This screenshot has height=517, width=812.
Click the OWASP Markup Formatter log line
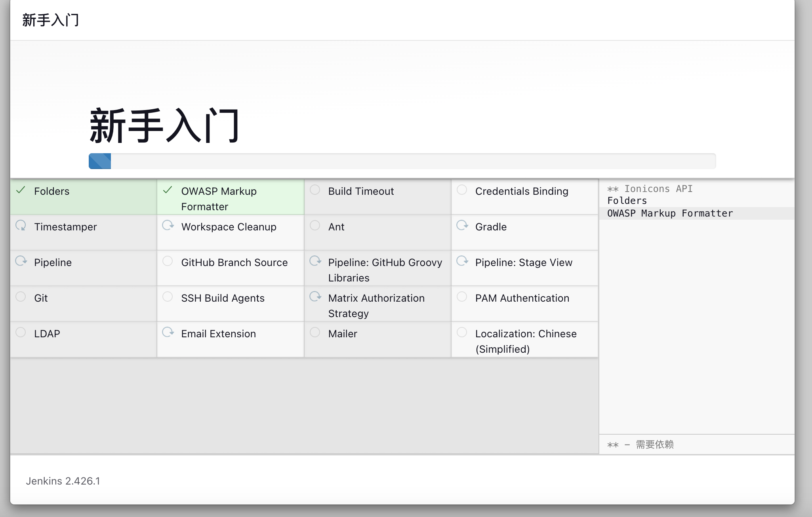click(x=670, y=213)
